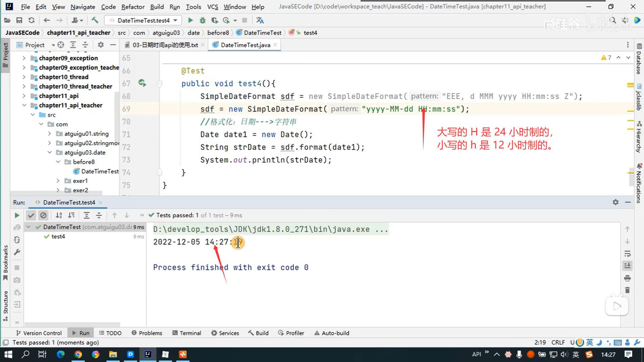Click Synchronize reload icon in toolbar
The height and width of the screenshot is (362, 644).
[x=32, y=20]
